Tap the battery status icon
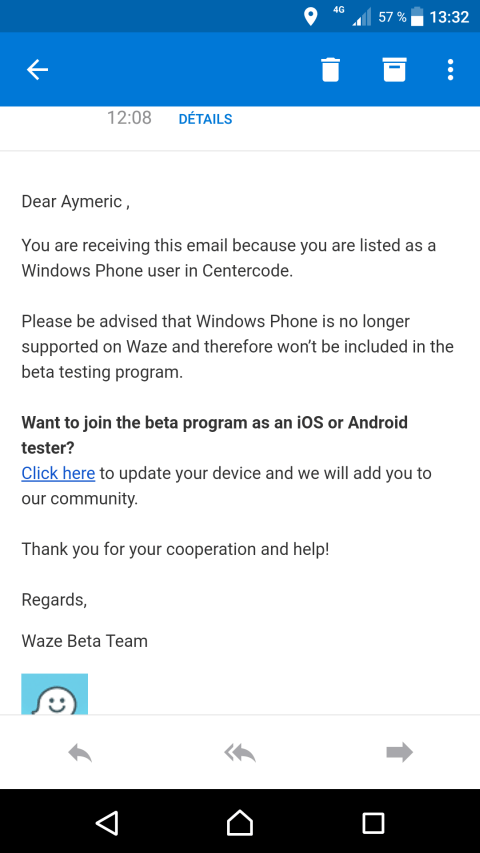Image resolution: width=480 pixels, height=853 pixels. (x=417, y=16)
